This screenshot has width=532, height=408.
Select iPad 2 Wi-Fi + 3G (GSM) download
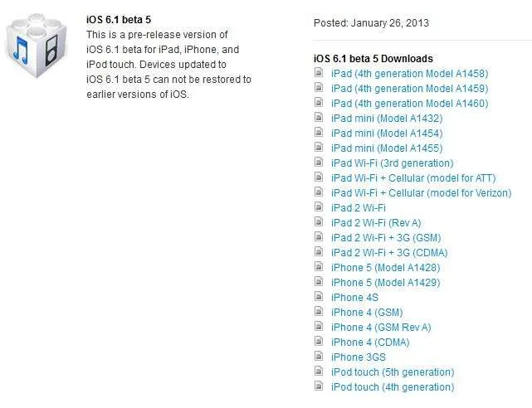[386, 237]
